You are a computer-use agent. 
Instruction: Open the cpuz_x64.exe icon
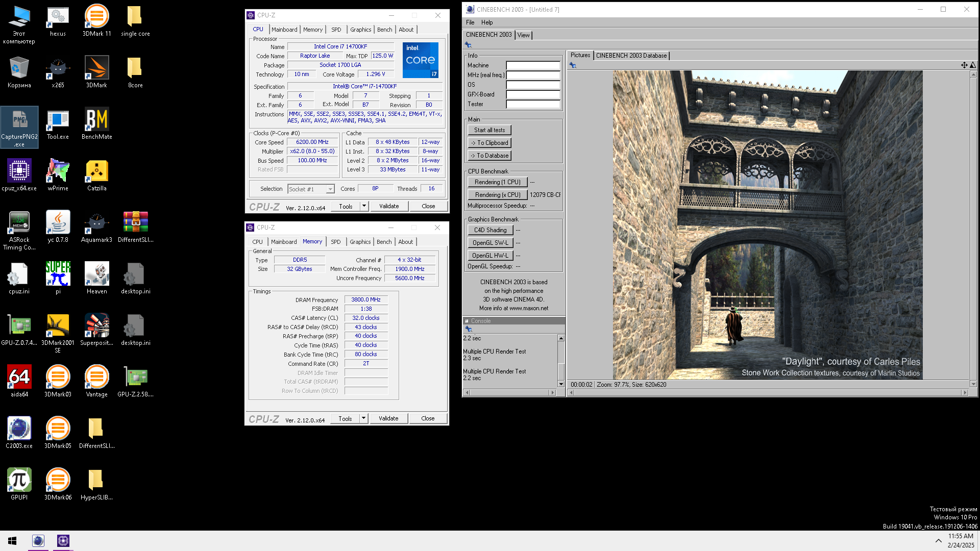click(19, 176)
